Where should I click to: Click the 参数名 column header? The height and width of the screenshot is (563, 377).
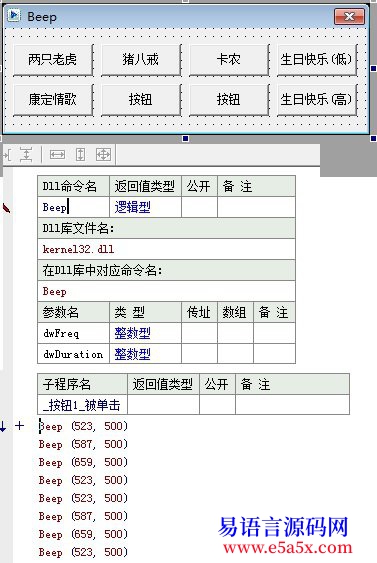pos(74,312)
